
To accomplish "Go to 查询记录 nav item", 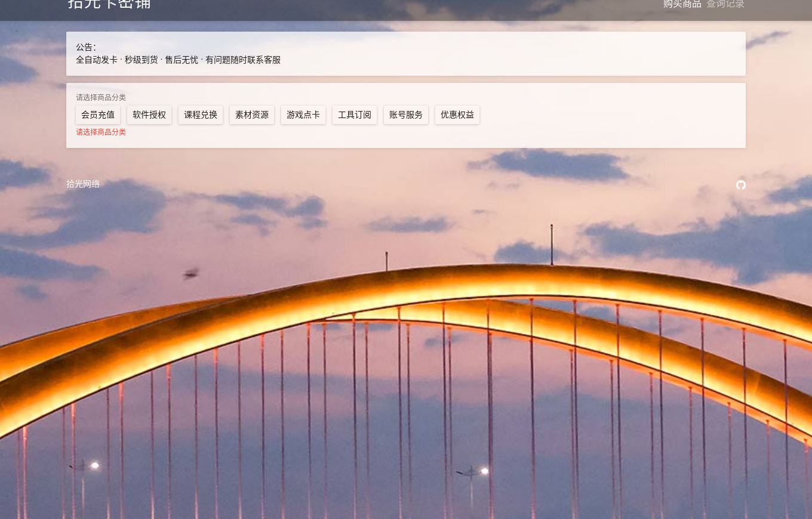I will click(x=725, y=4).
